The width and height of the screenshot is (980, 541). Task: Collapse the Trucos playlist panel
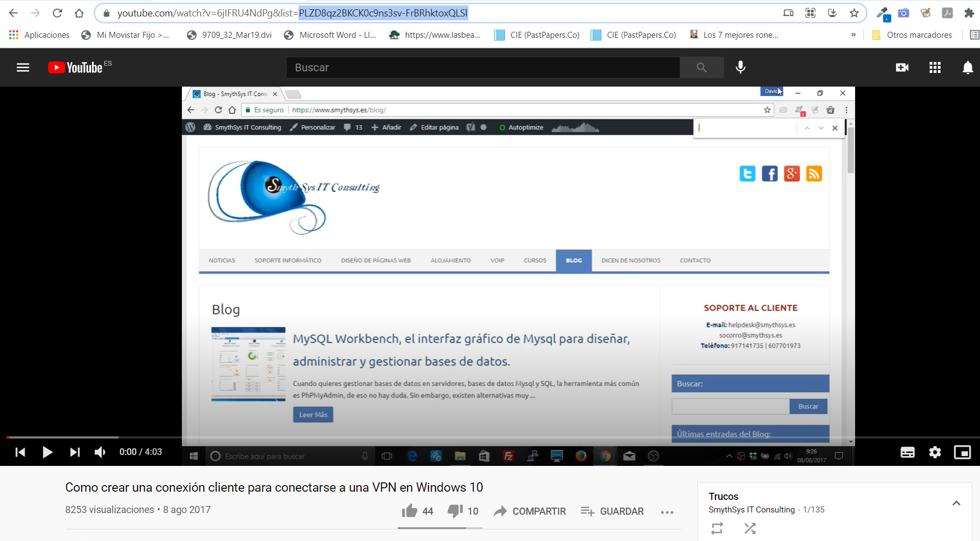tap(956, 503)
